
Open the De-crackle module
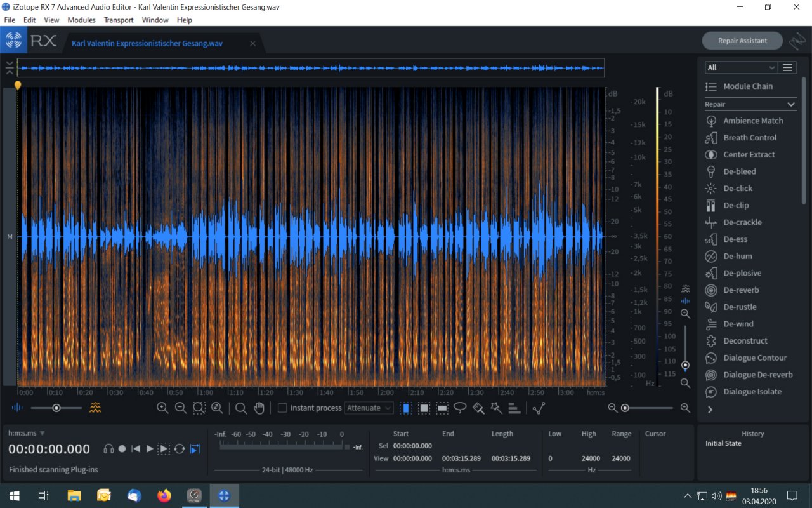[x=733, y=222]
